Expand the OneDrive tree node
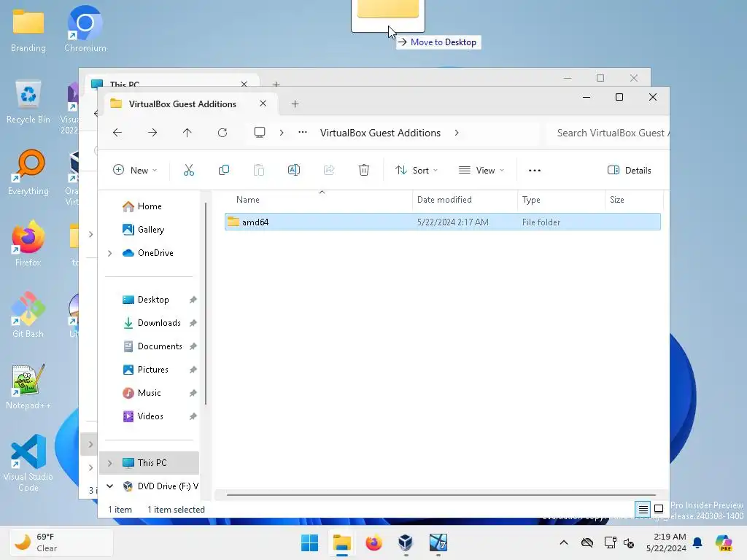This screenshot has width=747, height=560. coord(110,253)
